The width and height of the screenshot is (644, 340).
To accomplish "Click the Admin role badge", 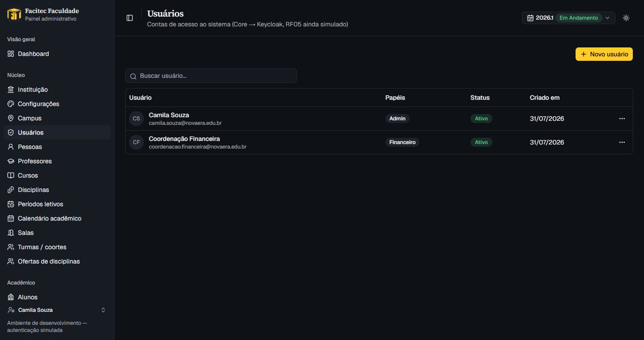I will pos(398,119).
